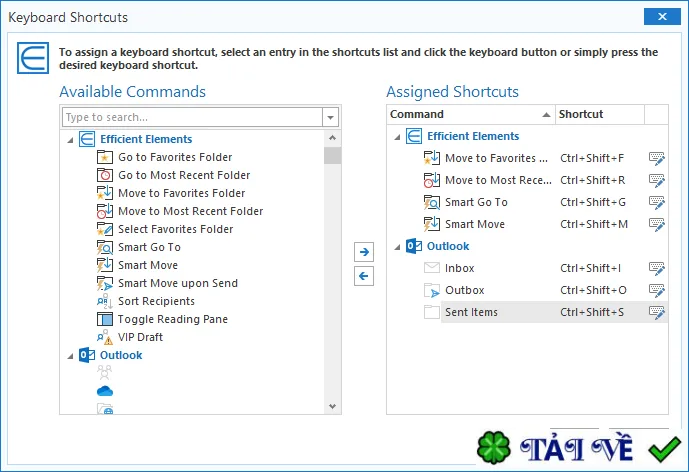Click keyboard icon in Sent Items row
689x472 pixels.
click(657, 312)
